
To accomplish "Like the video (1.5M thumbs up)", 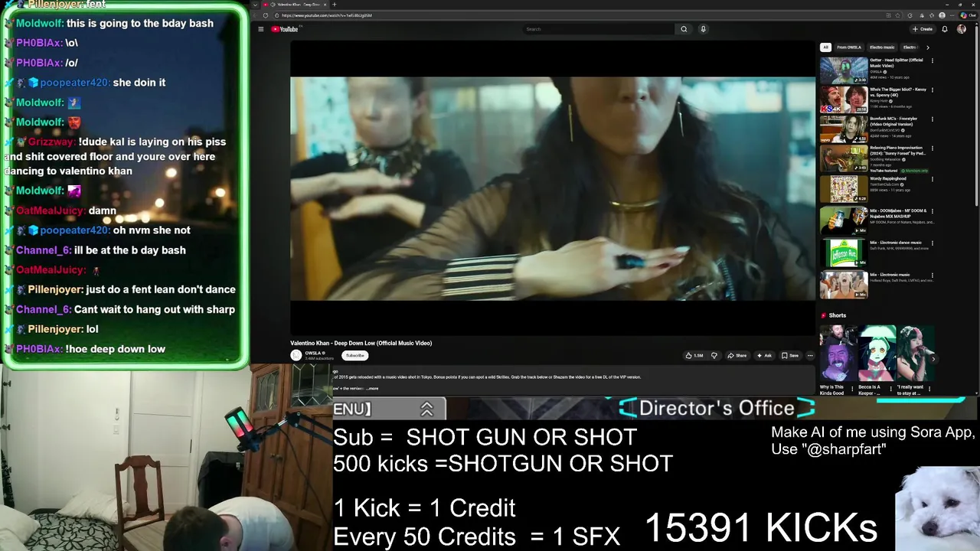I will coord(694,355).
